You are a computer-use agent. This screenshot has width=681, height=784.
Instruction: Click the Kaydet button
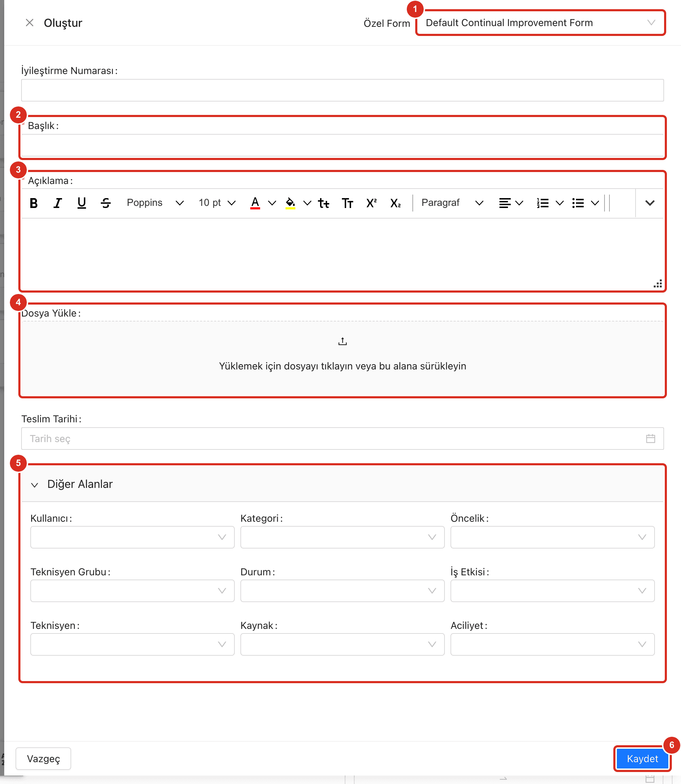click(x=642, y=759)
